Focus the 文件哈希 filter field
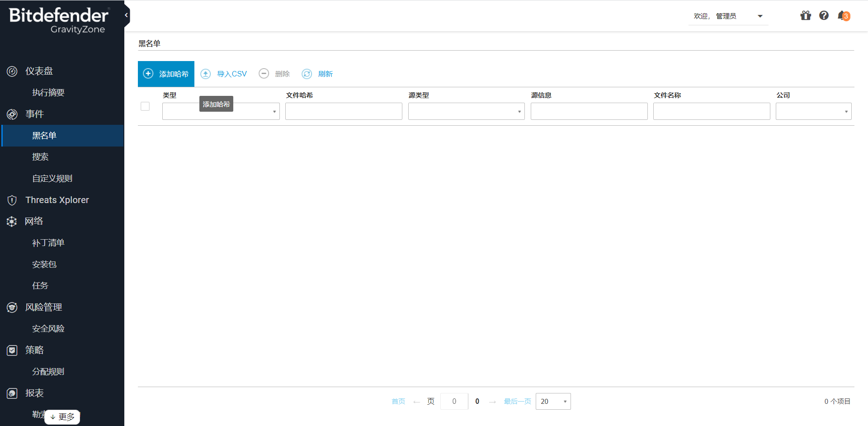868x426 pixels. (x=344, y=111)
